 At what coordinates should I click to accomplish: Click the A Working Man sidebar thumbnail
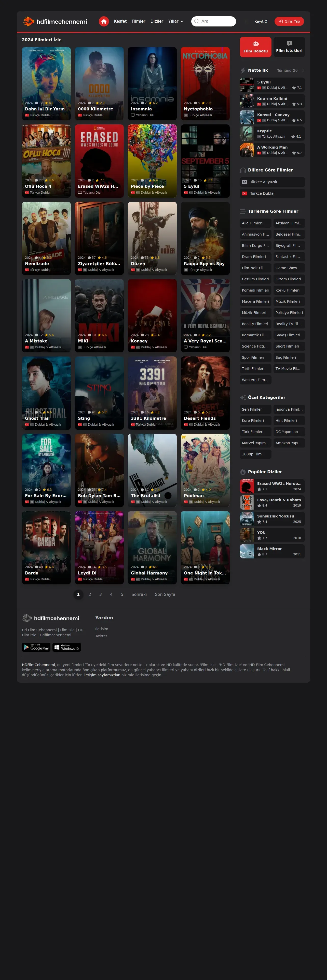pyautogui.click(x=247, y=150)
